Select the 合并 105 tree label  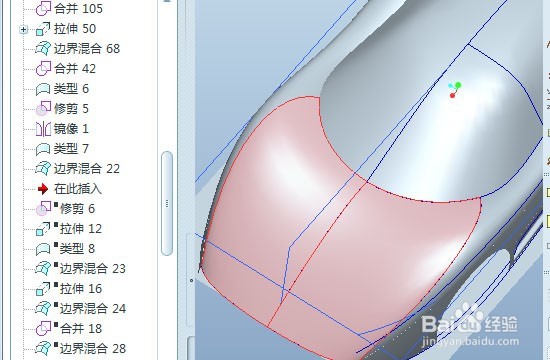(x=78, y=8)
